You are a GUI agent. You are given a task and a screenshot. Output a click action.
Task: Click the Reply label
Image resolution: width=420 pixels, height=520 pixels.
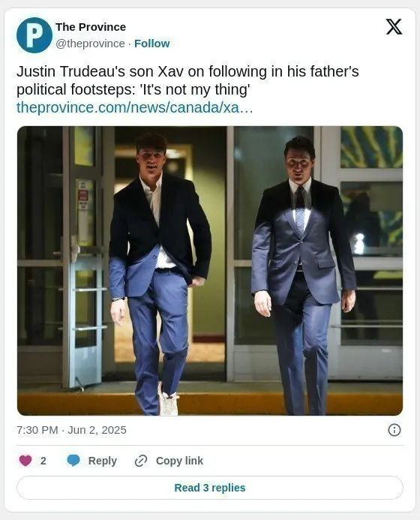[x=103, y=461]
